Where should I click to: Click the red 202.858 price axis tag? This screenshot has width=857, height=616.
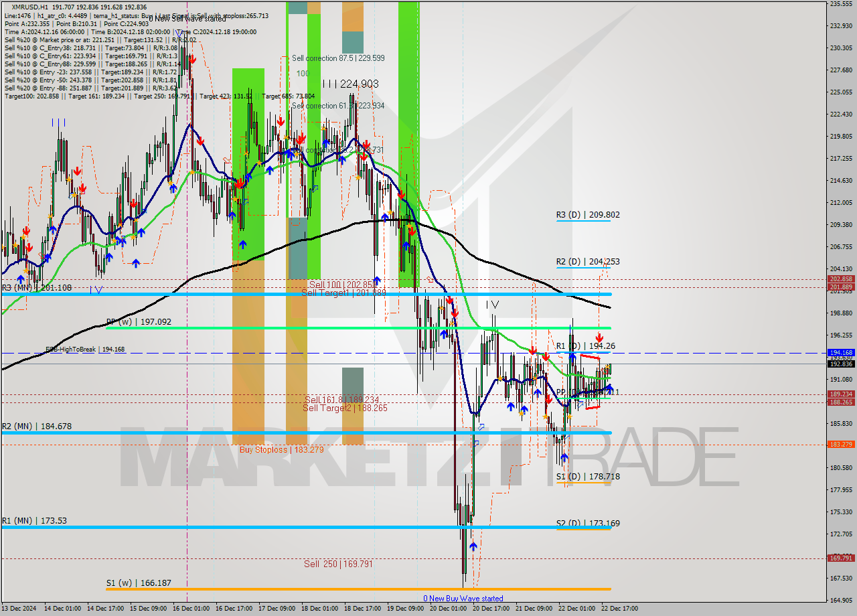[x=840, y=279]
